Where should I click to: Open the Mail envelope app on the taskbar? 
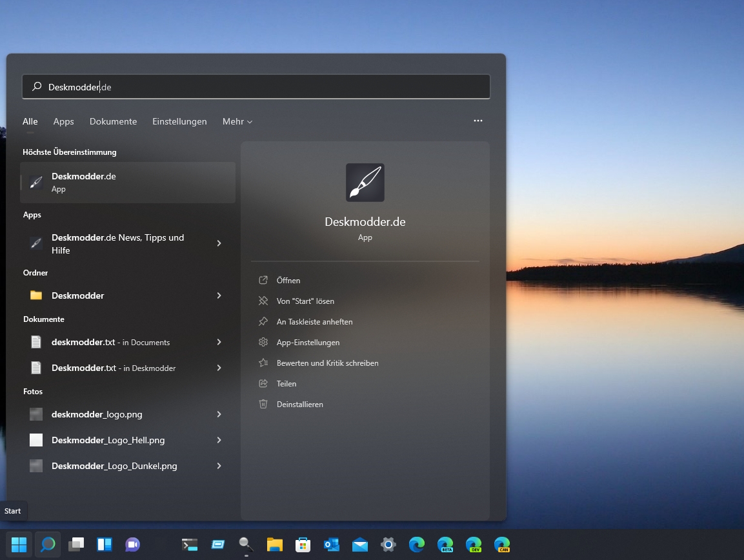[x=360, y=545]
